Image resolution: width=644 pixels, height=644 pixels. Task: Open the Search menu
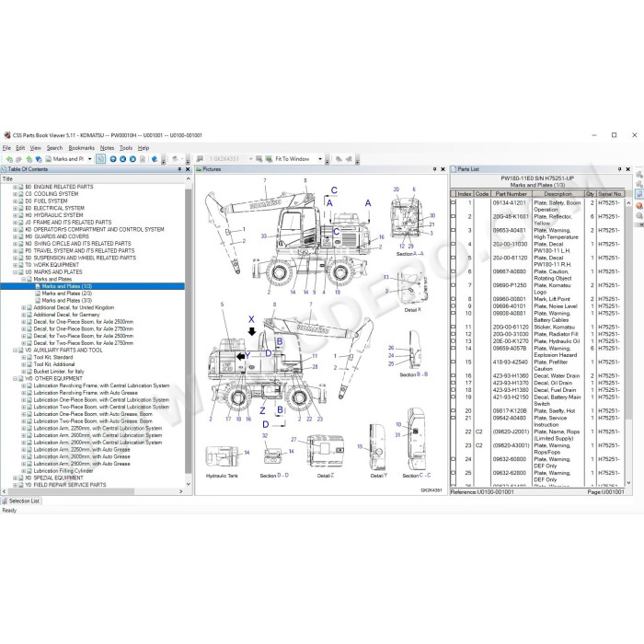point(54,148)
